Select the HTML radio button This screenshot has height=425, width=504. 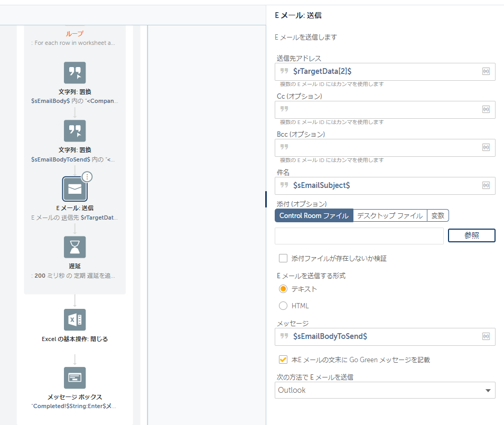click(283, 306)
